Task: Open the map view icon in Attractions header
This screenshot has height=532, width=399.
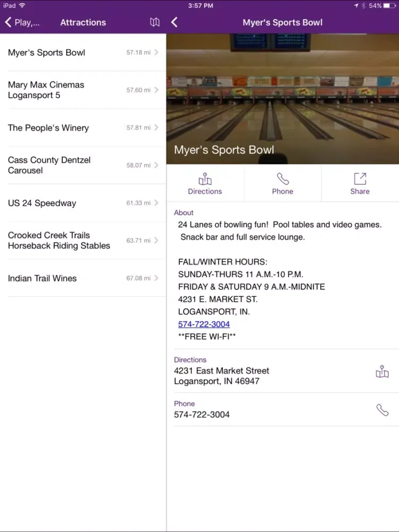Action: click(x=155, y=22)
